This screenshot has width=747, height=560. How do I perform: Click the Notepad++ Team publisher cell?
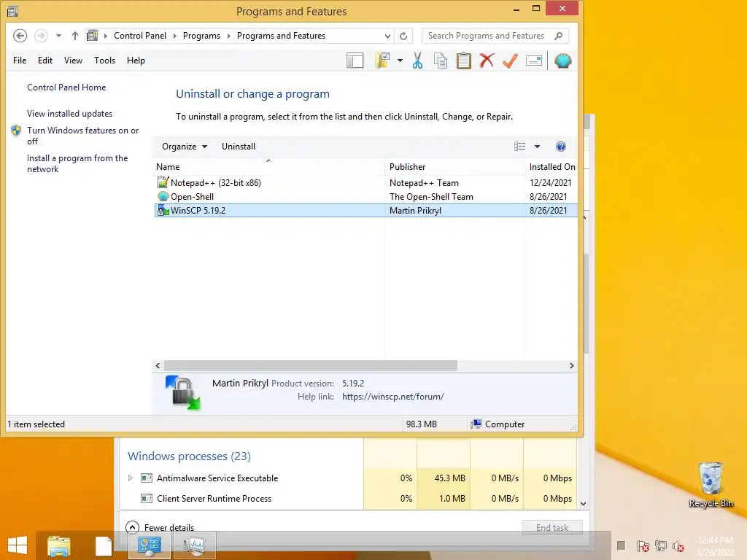pyautogui.click(x=424, y=182)
